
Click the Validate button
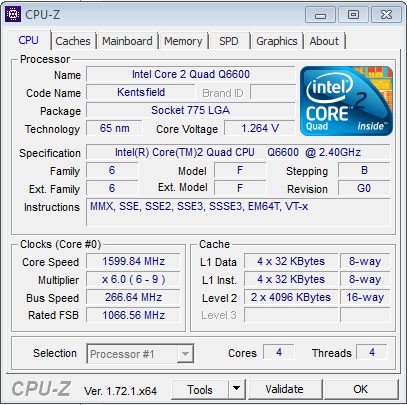point(284,389)
